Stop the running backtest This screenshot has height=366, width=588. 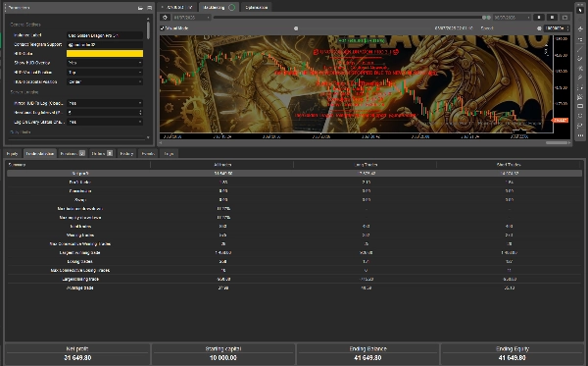tap(552, 18)
